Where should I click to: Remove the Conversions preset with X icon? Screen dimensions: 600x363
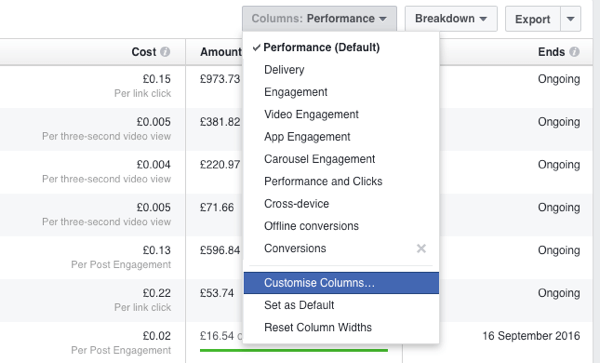421,249
